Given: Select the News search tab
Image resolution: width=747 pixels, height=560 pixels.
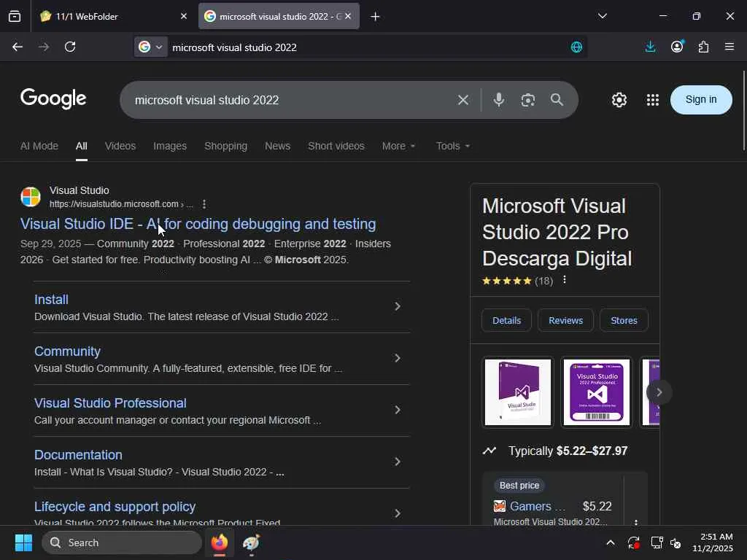Looking at the screenshot, I should pyautogui.click(x=277, y=146).
